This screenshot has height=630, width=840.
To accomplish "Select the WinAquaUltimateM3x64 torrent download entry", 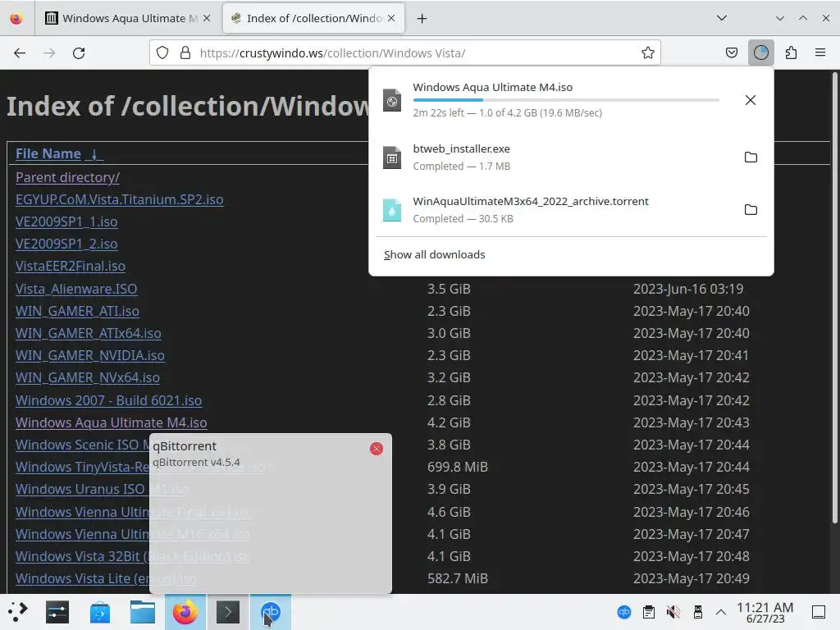I will click(x=571, y=209).
